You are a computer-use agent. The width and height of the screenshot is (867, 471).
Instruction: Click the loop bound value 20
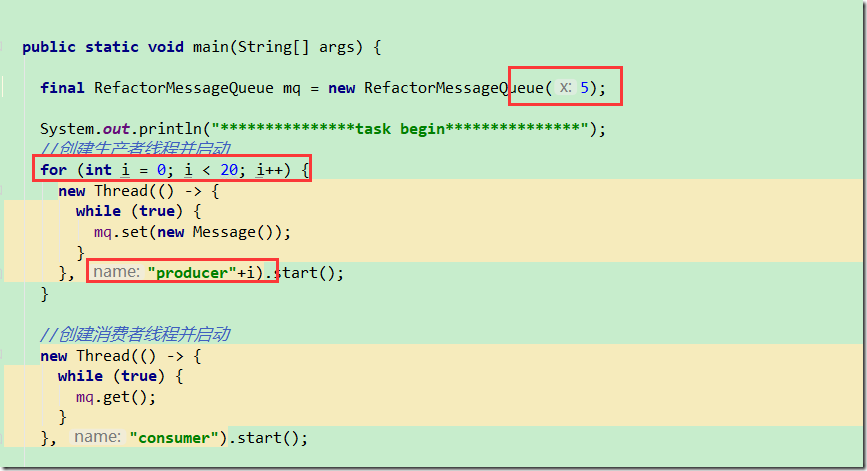pos(229,170)
